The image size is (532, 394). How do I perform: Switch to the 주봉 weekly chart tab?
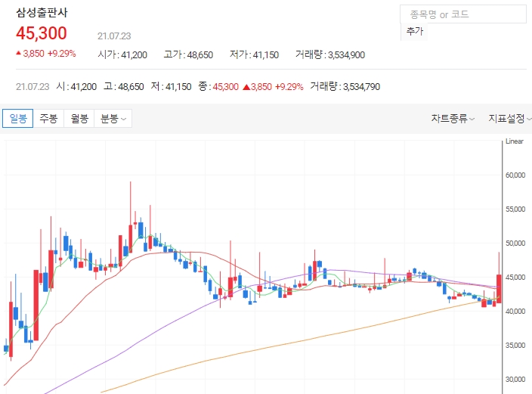pos(48,118)
